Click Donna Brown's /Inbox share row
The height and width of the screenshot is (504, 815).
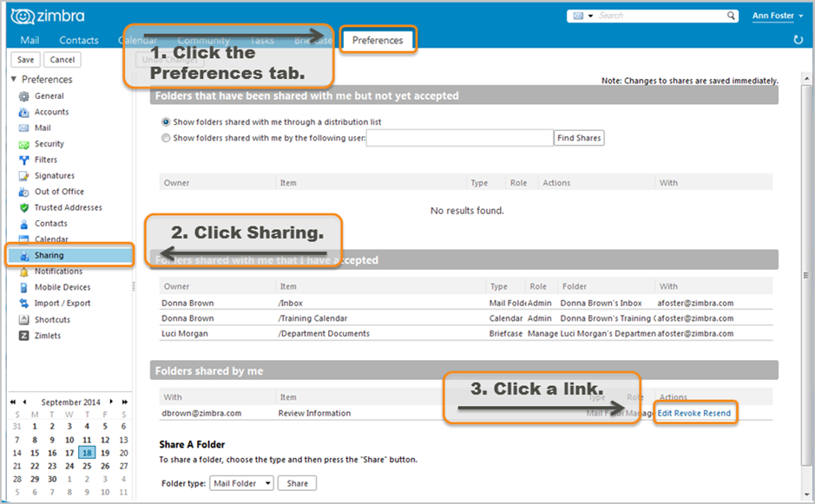tap(466, 303)
